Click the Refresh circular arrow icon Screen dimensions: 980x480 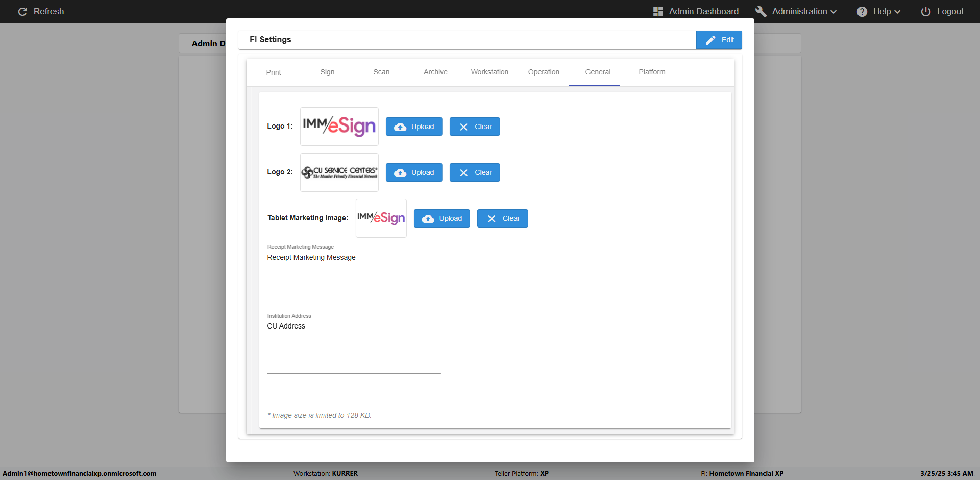click(22, 12)
